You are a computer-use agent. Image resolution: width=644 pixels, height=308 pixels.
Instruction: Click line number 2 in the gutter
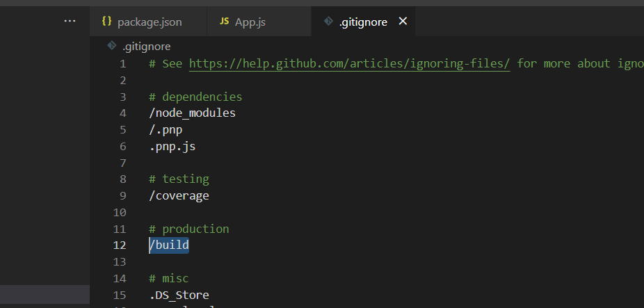[123, 81]
